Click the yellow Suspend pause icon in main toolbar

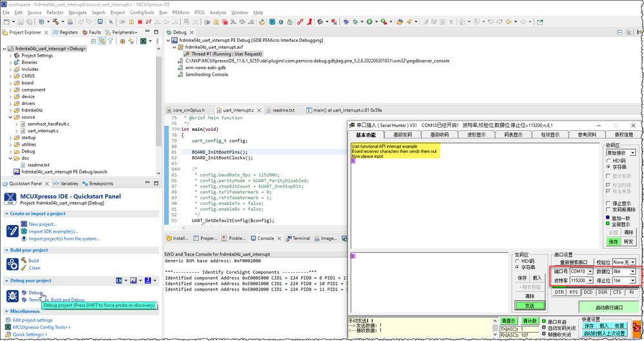[x=132, y=21]
